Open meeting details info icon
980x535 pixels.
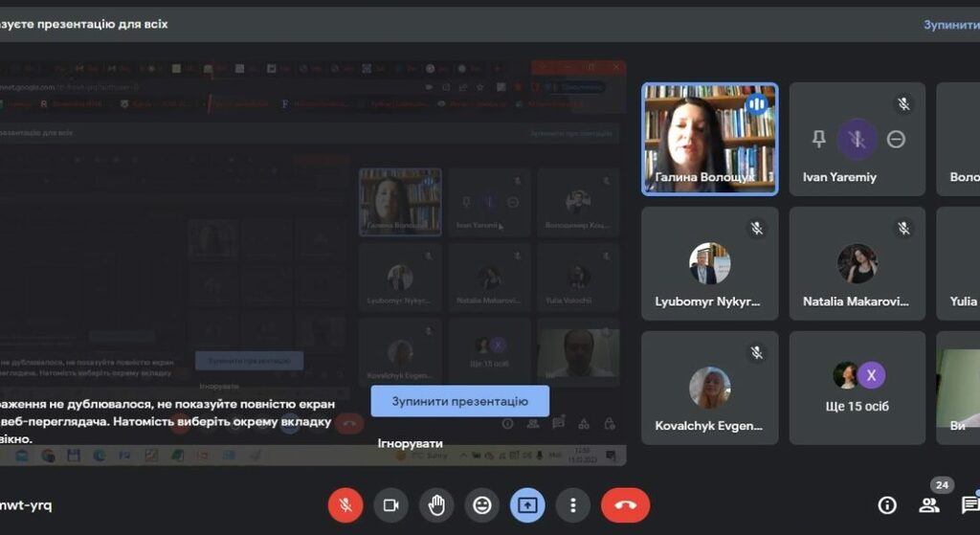[887, 505]
